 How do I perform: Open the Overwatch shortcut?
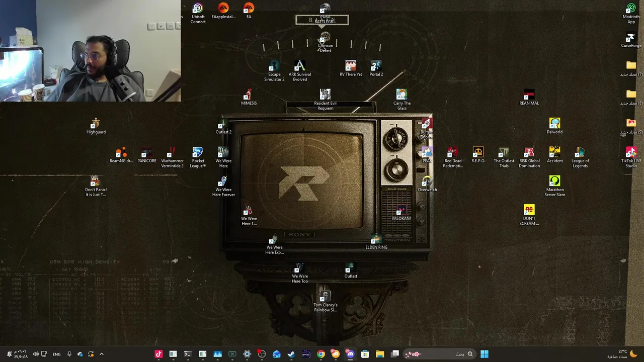(x=427, y=184)
